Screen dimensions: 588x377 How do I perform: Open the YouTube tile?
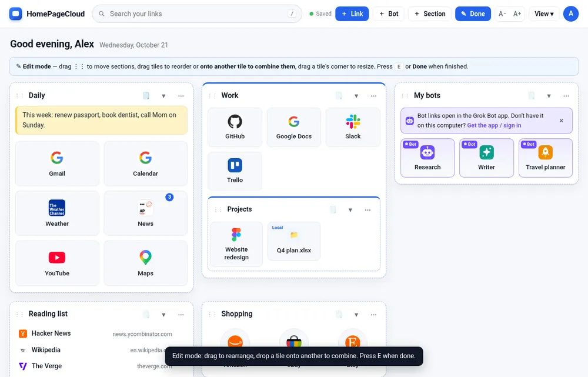coord(57,263)
